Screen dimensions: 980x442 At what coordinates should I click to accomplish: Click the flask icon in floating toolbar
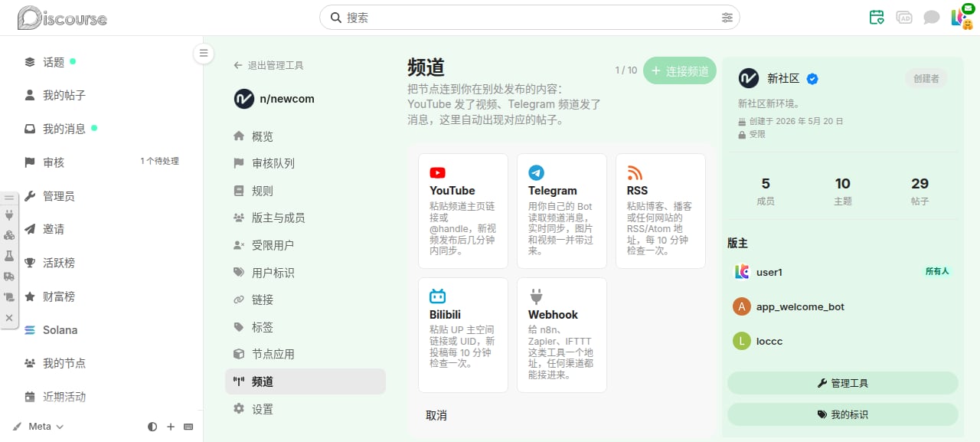click(x=9, y=256)
